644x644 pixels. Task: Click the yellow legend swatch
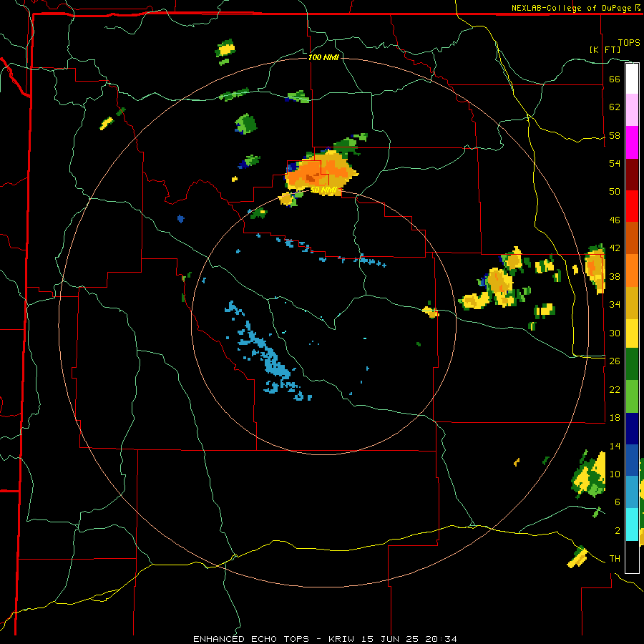[x=632, y=333]
